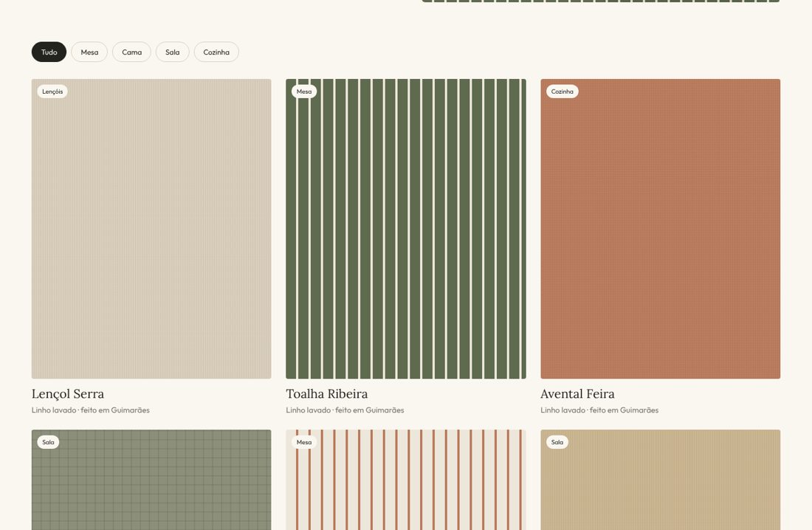Image resolution: width=812 pixels, height=530 pixels.
Task: Click the description text under Toalha Ribeira
Action: 345,410
